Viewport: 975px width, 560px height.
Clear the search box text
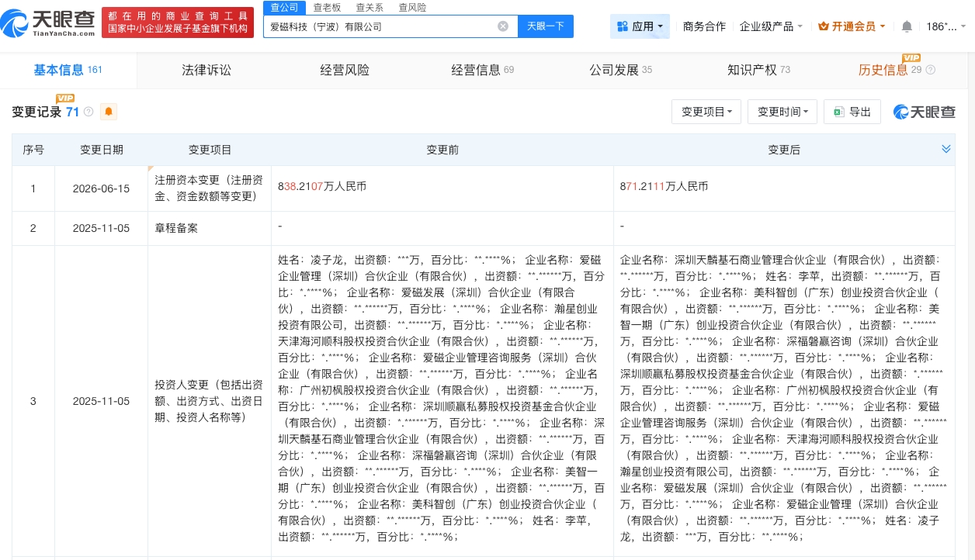coord(503,26)
